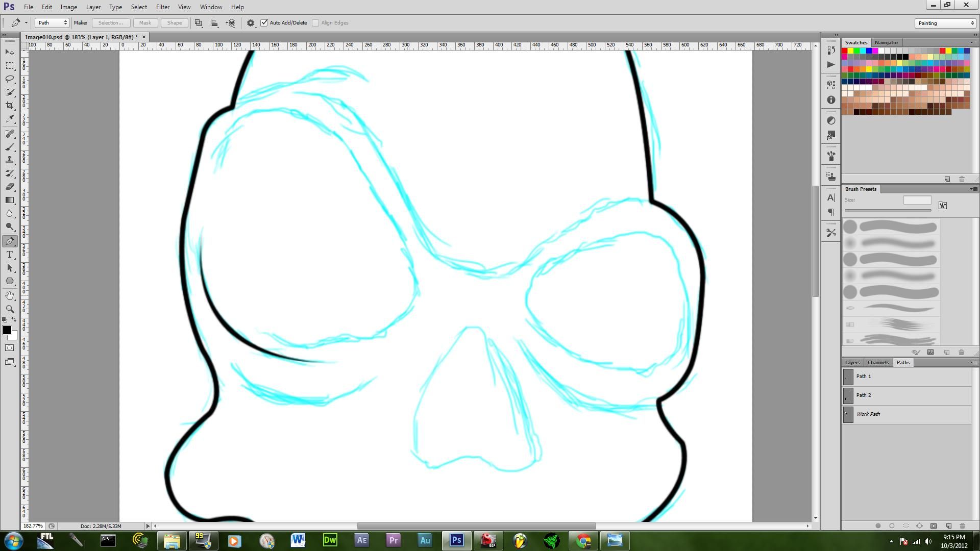This screenshot has width=980, height=551.
Task: Uncheck the Auto Add/Delete checkbox
Action: tap(264, 23)
